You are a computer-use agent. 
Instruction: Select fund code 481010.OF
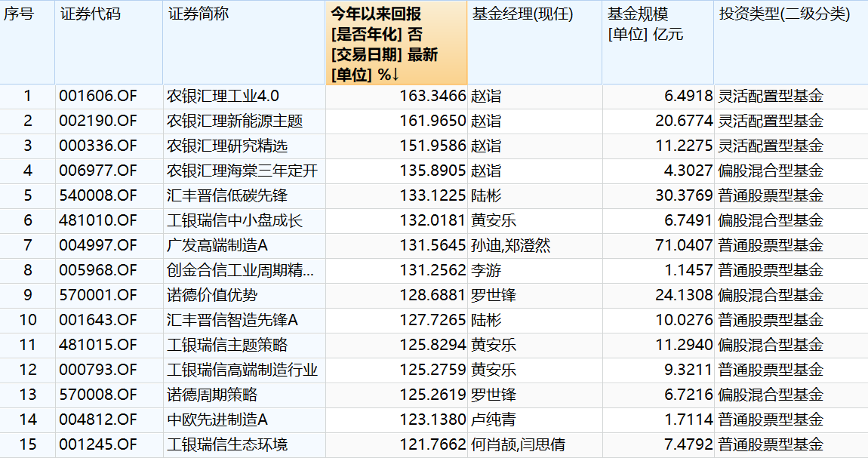click(98, 221)
